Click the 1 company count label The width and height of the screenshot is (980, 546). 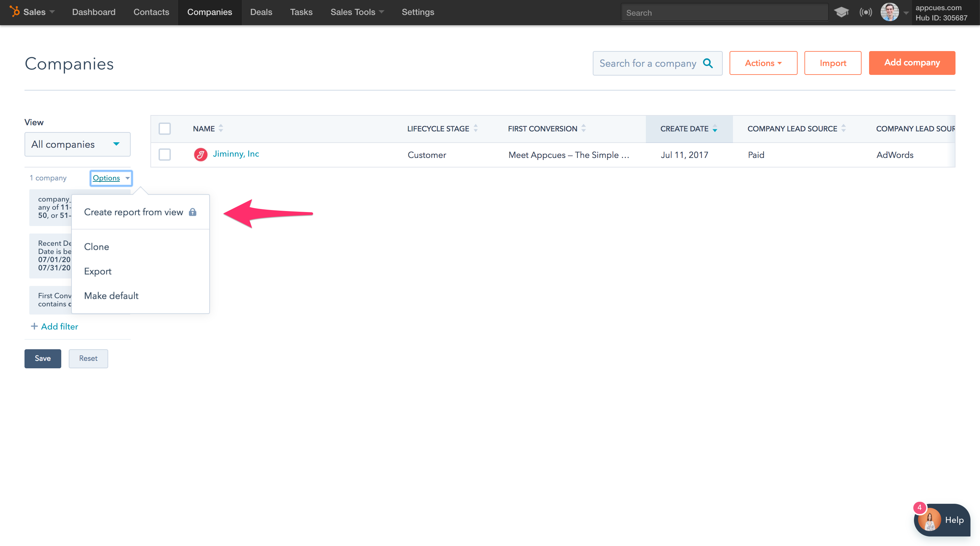[x=48, y=178]
